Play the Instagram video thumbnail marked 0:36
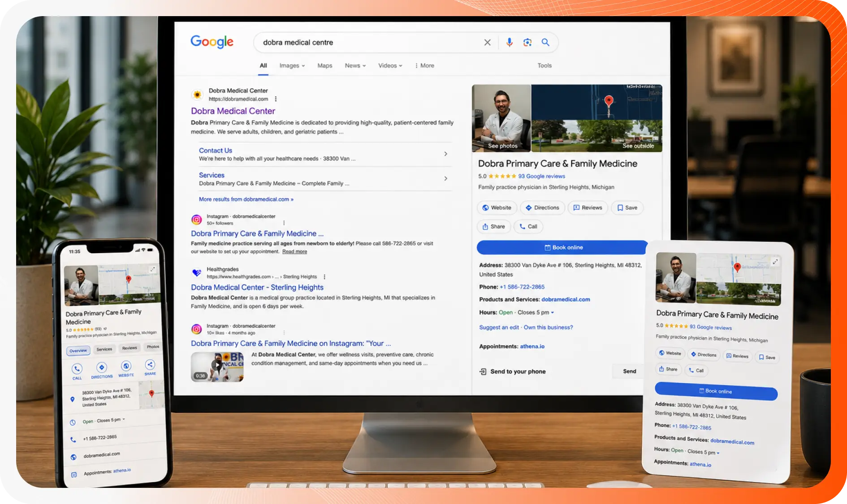This screenshot has width=847, height=504. coord(217,367)
